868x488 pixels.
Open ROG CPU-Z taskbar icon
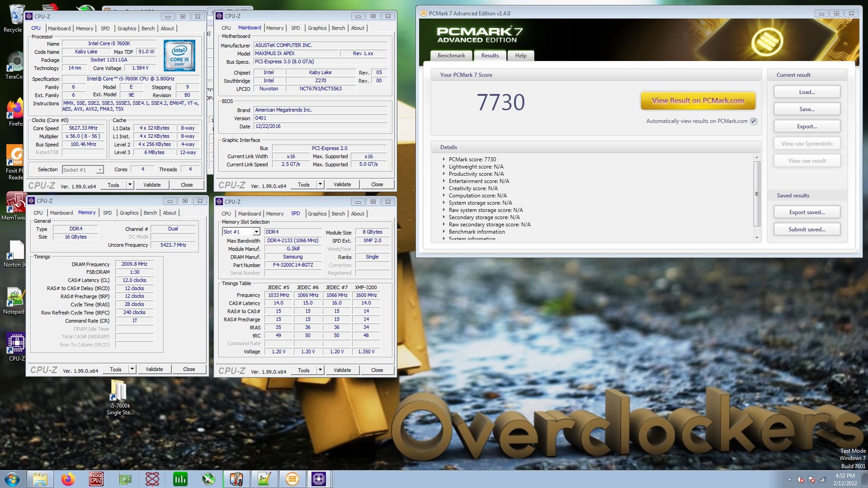[x=96, y=479]
